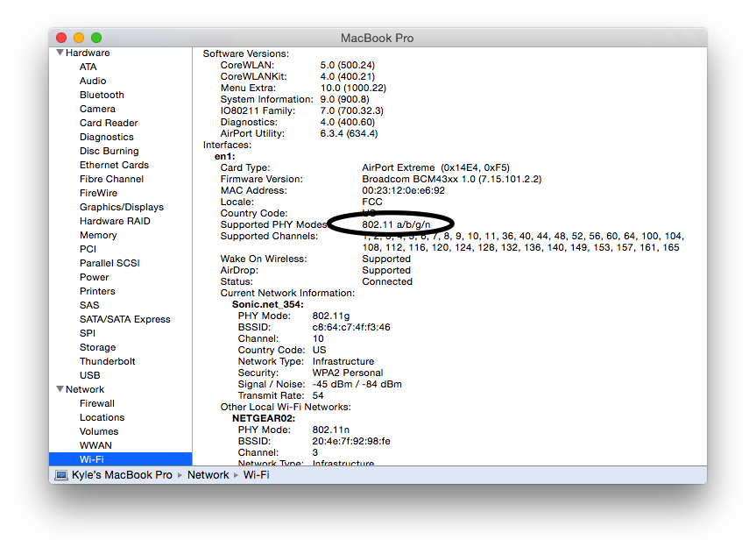Select the highlighted Wi-Fi entry
Image resolution: width=756 pixels, height=554 pixels.
121,459
